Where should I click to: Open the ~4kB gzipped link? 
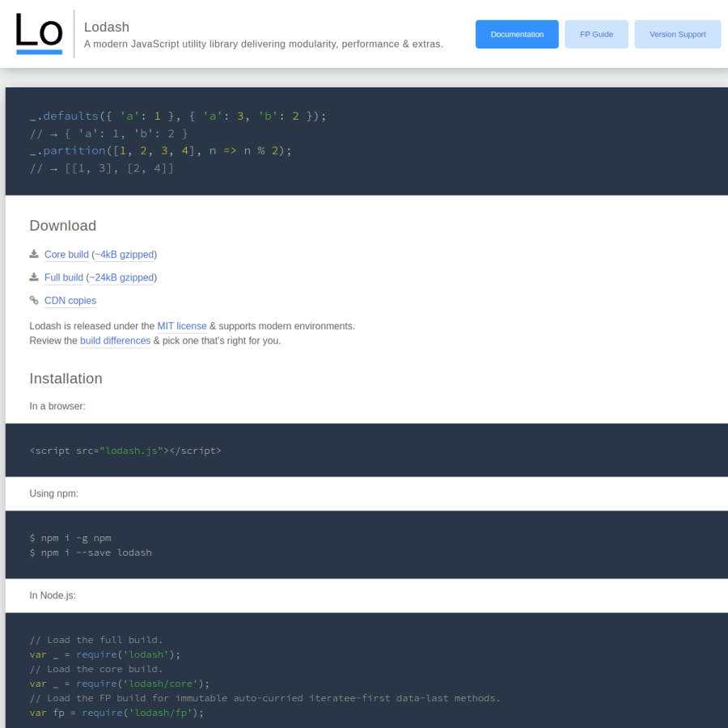click(x=124, y=255)
